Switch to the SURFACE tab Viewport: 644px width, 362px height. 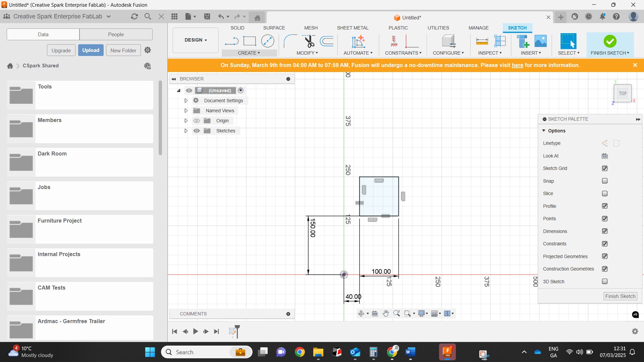[274, 28]
